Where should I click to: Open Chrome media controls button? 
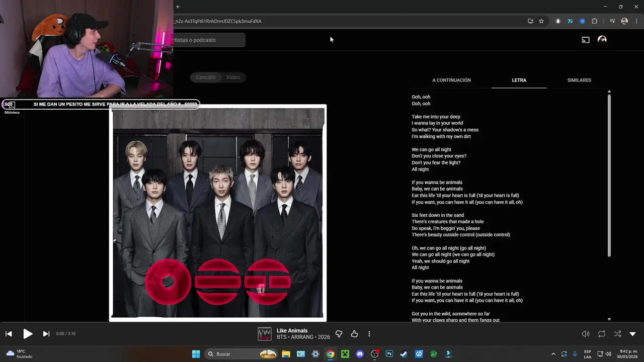612,21
